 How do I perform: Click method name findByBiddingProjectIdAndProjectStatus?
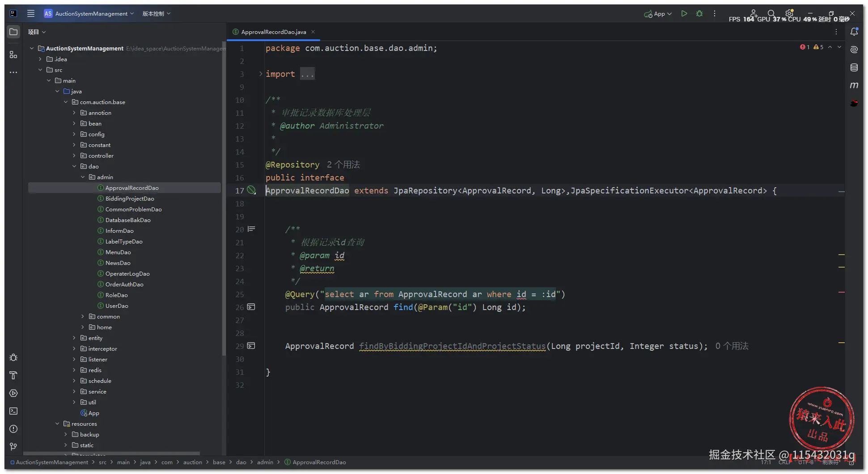452,346
